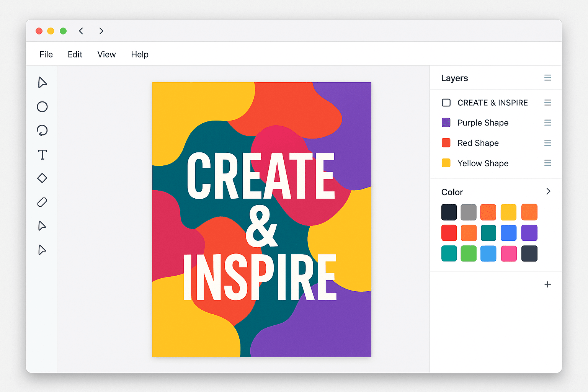
Task: Select the Ellipse tool
Action: pyautogui.click(x=42, y=107)
